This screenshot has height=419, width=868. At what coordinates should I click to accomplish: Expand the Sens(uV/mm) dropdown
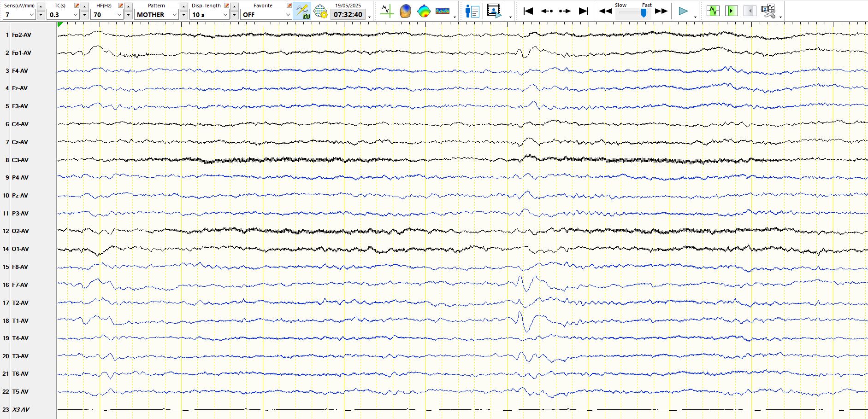pos(31,15)
